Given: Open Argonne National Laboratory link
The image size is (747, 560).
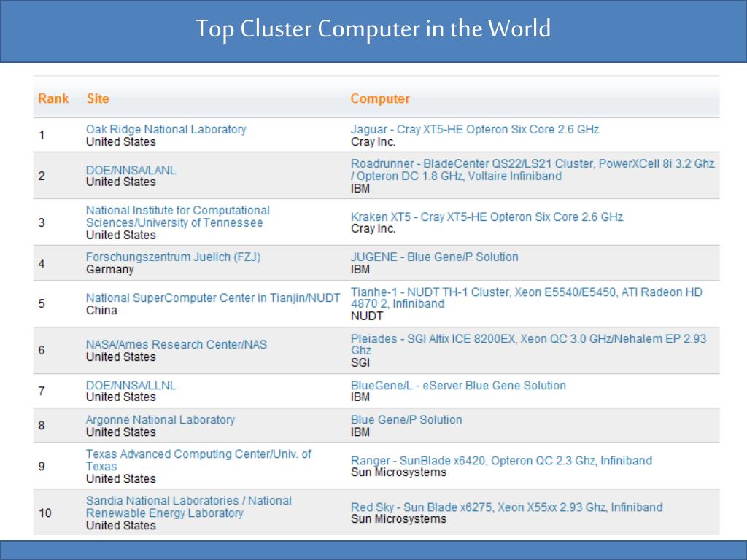Looking at the screenshot, I should point(160,419).
